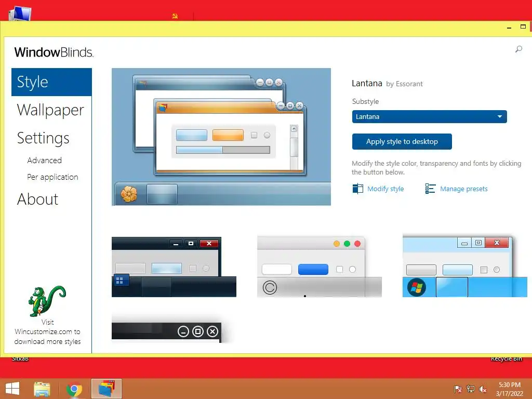Open the Settings section
Viewport: 532px width, 399px height.
[43, 138]
